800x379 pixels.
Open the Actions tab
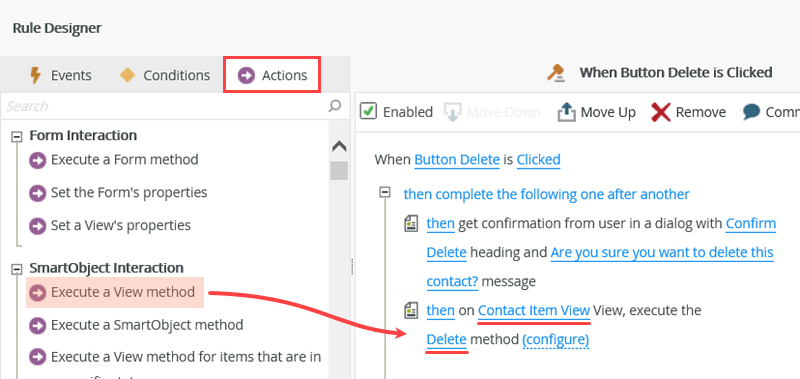coord(272,75)
